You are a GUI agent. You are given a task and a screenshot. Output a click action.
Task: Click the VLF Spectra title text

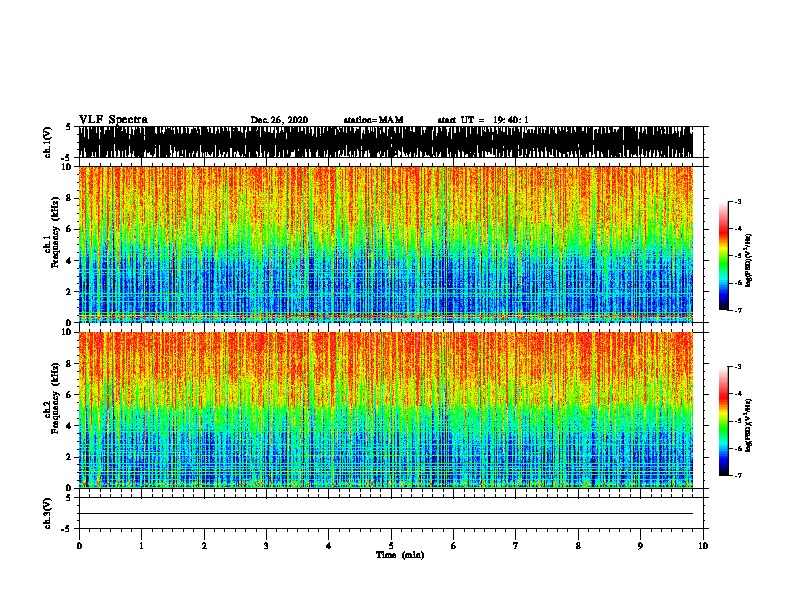coord(113,120)
